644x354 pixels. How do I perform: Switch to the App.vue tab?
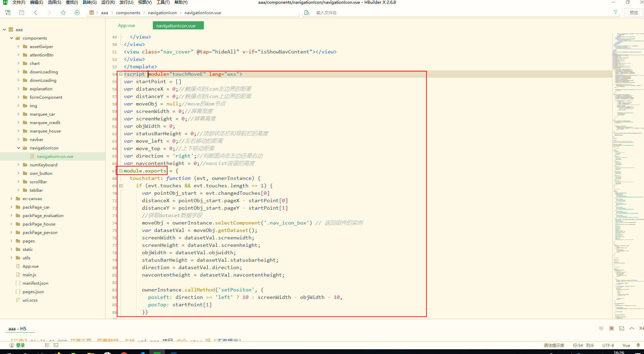(x=126, y=26)
